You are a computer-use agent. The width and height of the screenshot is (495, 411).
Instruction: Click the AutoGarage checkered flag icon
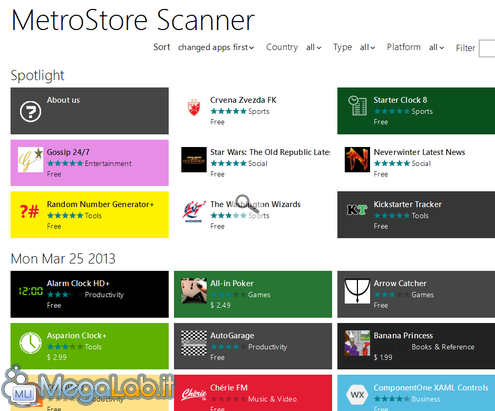coord(194,343)
